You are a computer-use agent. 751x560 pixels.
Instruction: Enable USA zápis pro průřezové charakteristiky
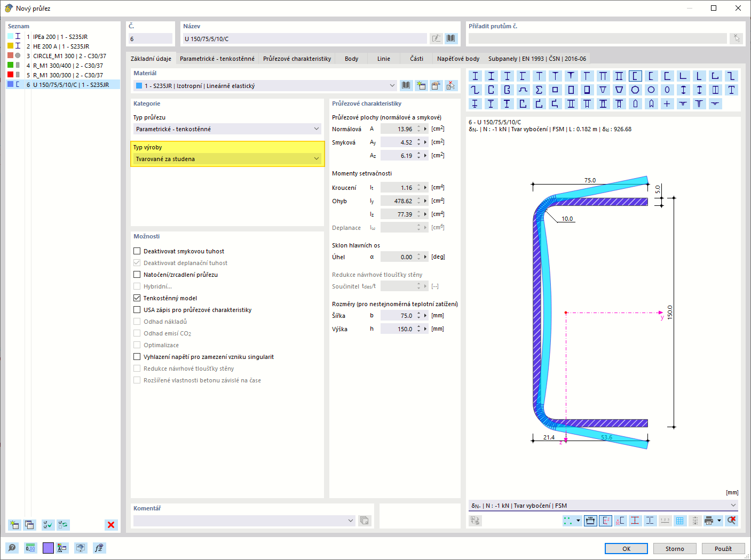click(x=137, y=310)
